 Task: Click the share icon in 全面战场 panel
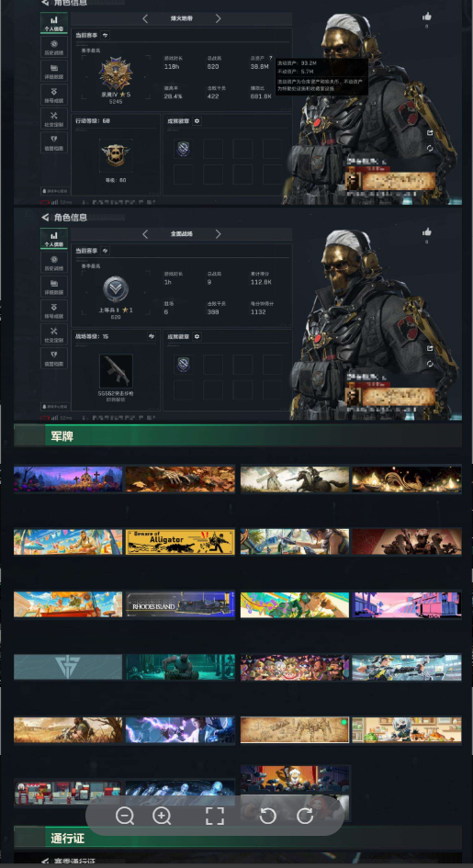click(x=430, y=348)
